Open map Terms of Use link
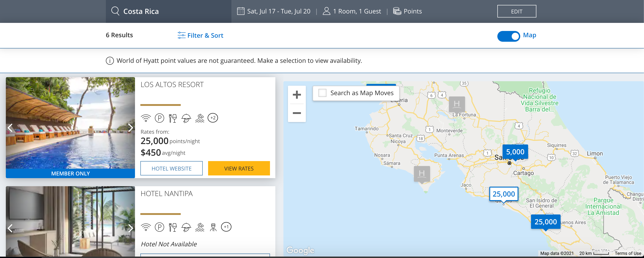 tap(628, 253)
